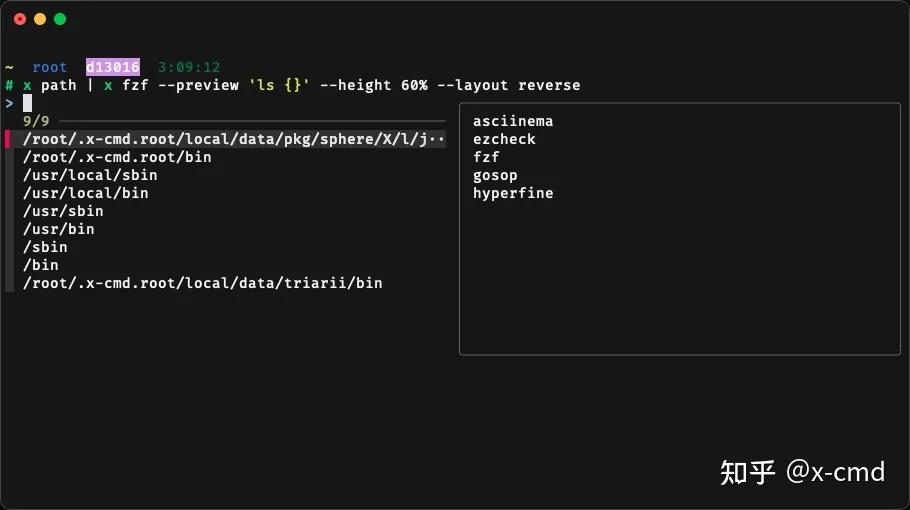
Task: Click ezcheck in the preview pane
Action: (x=504, y=139)
